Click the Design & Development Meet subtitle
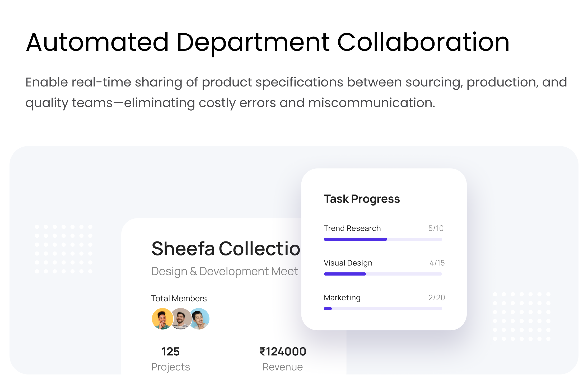The image size is (588, 384). tap(225, 271)
